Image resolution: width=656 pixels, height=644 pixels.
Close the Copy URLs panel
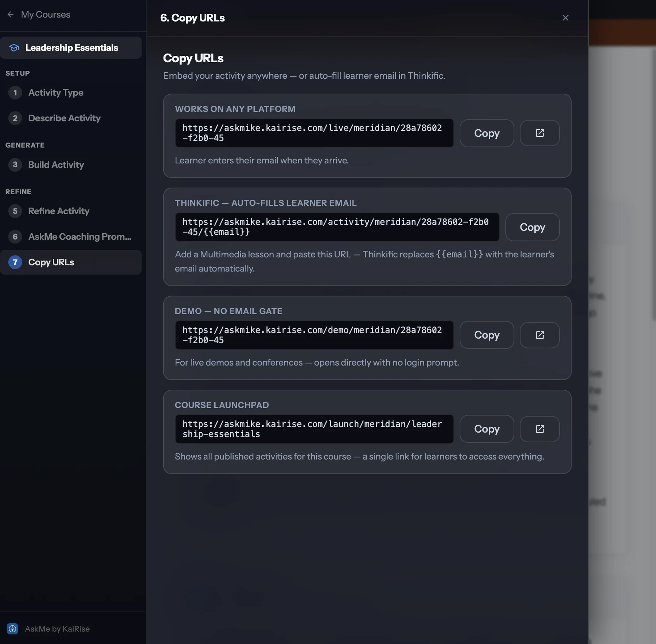565,18
